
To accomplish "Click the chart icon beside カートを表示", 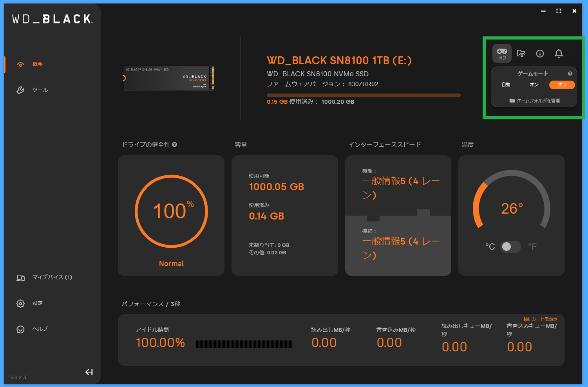I will click(x=526, y=319).
